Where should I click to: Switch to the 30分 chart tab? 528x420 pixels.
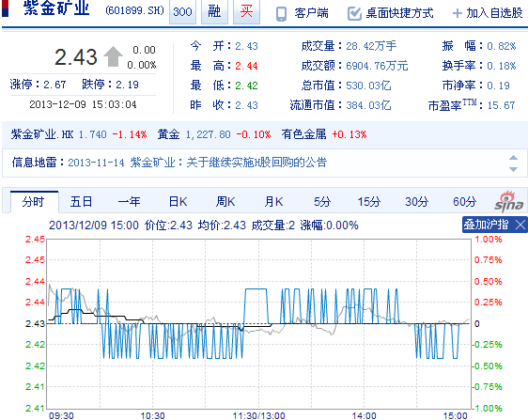coord(417,202)
